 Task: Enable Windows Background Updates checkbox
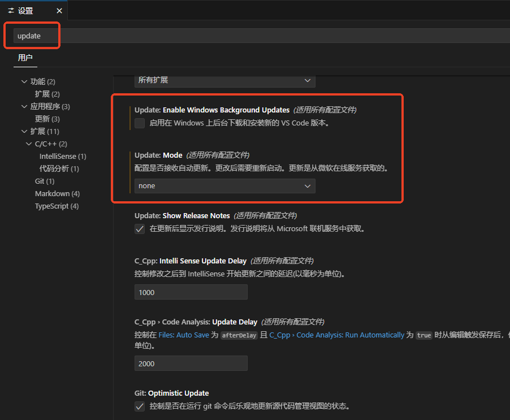pos(140,123)
